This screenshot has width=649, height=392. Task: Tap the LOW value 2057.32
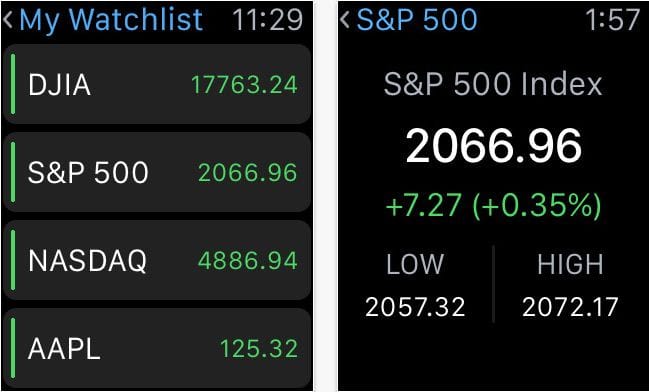[x=415, y=308]
